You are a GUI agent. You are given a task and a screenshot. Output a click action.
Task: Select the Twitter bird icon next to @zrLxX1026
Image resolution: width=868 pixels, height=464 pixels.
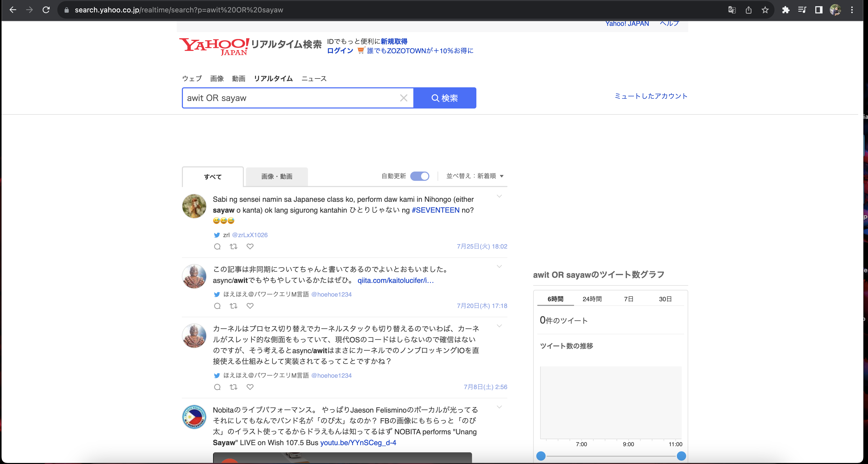point(217,235)
